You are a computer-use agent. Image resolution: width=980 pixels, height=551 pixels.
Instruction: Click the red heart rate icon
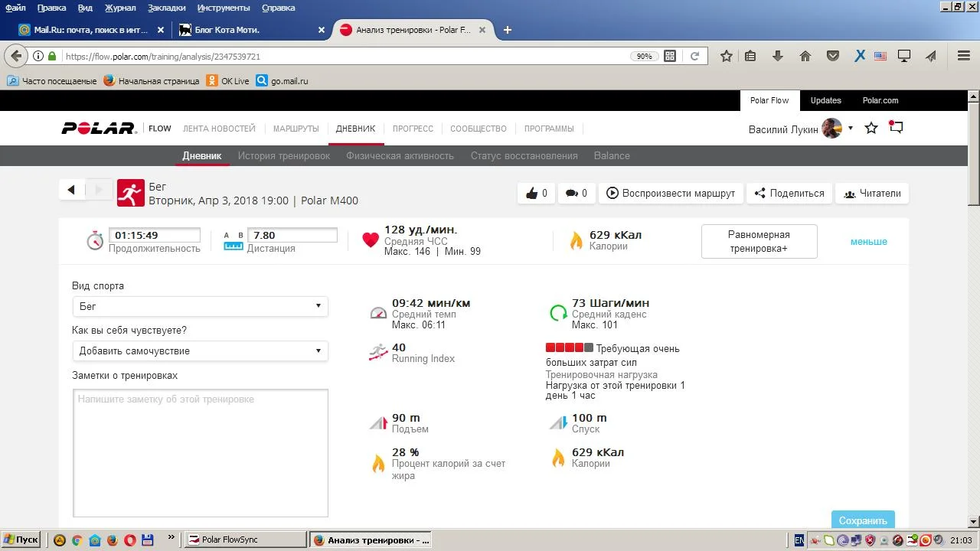371,240
